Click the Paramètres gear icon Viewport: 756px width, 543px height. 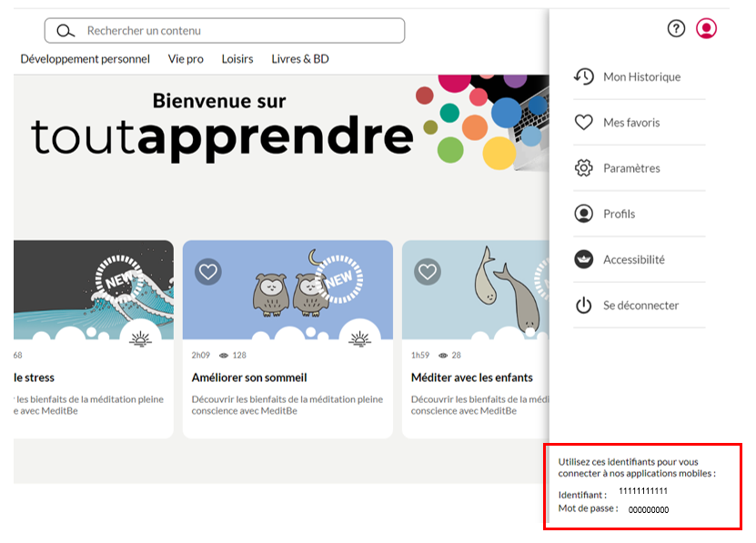(584, 168)
